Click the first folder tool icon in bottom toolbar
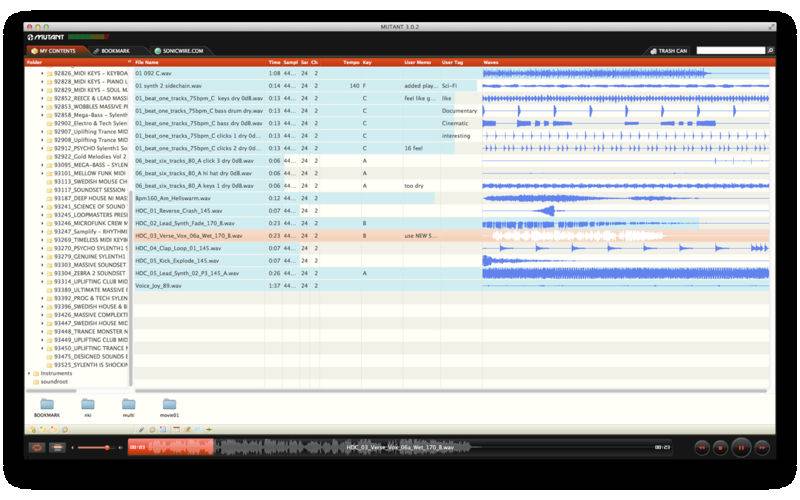800x500 pixels. (x=33, y=430)
